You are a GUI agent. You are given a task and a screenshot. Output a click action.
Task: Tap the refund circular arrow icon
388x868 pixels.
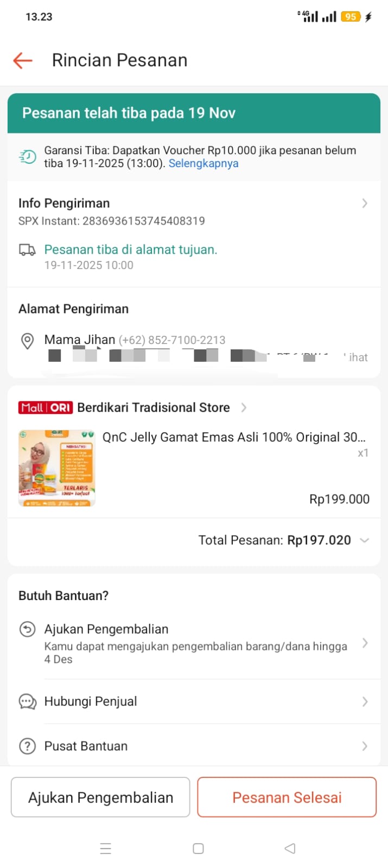[27, 629]
